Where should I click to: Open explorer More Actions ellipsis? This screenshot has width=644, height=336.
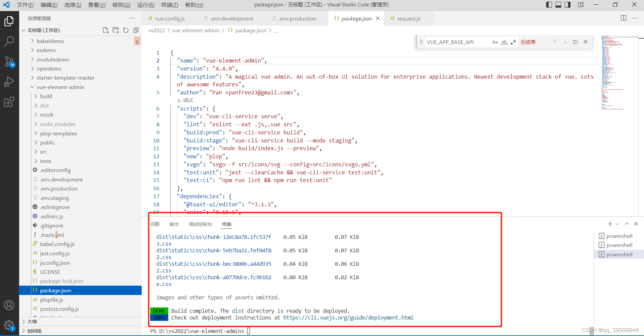click(132, 18)
